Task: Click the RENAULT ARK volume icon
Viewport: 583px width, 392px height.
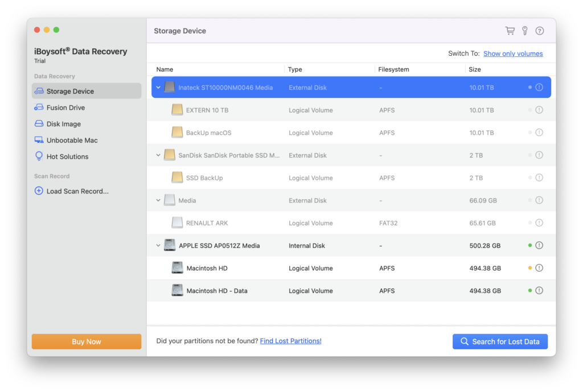Action: coord(178,222)
